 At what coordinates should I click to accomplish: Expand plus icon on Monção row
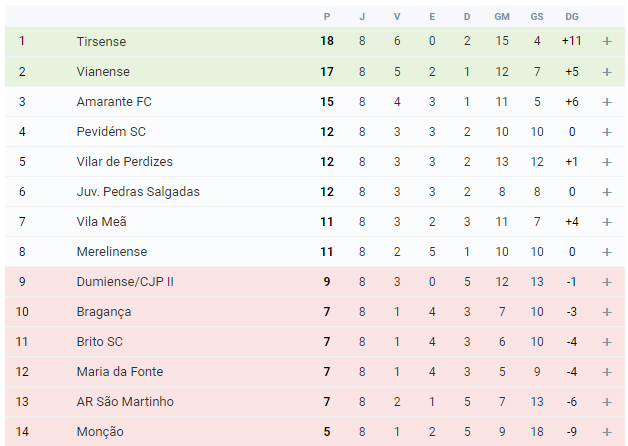tap(607, 432)
